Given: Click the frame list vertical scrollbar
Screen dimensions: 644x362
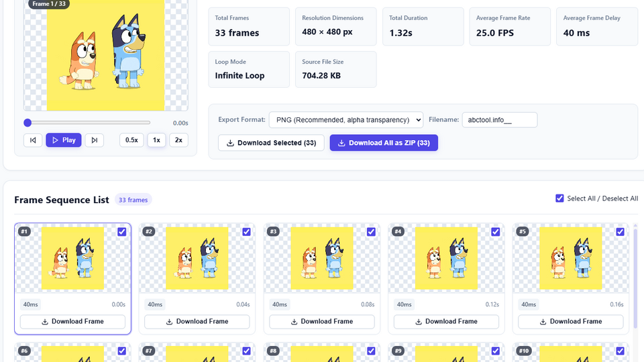Looking at the screenshot, I should pos(635,279).
